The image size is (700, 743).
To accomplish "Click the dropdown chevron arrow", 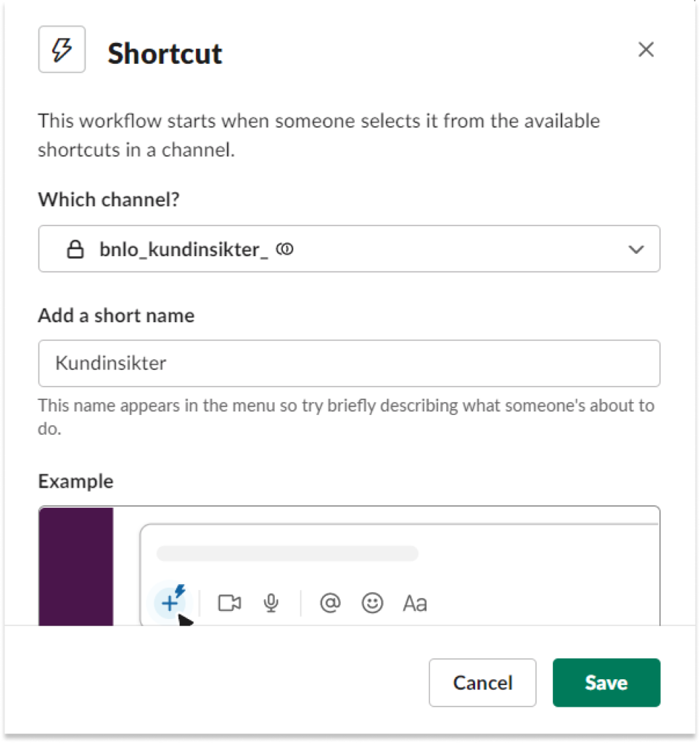I will pos(636,250).
